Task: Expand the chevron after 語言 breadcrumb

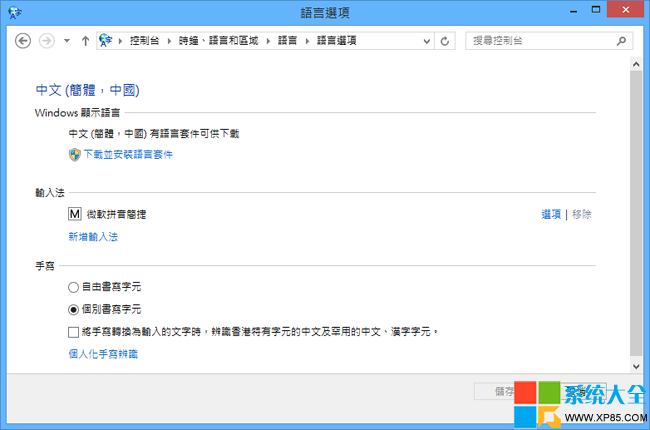Action: 307,41
